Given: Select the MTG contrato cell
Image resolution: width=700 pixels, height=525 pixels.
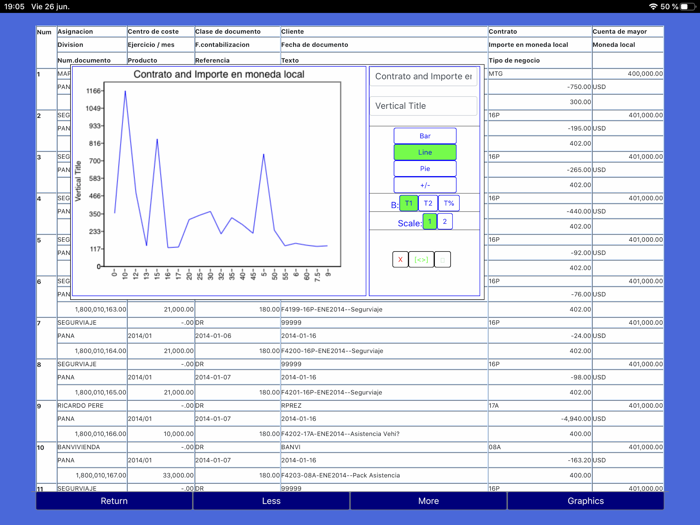Looking at the screenshot, I should pyautogui.click(x=540, y=74).
